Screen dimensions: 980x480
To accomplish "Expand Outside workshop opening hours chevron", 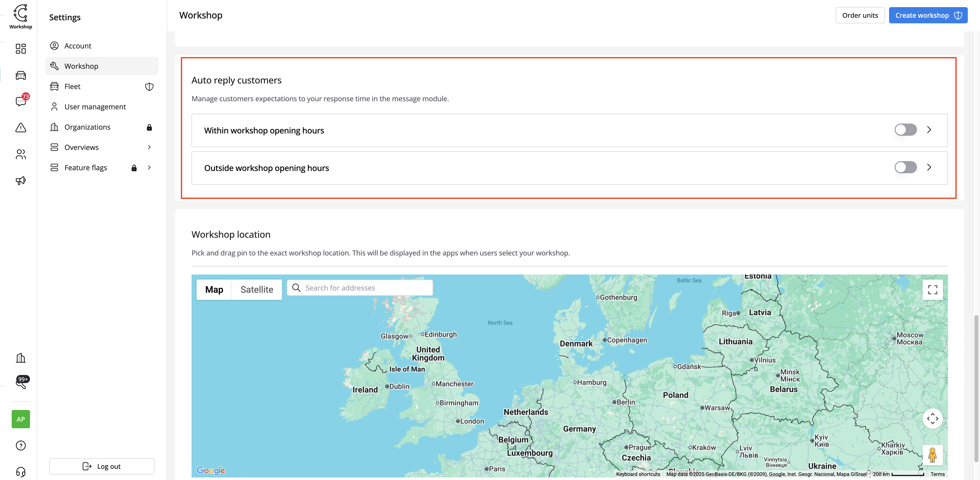I will pyautogui.click(x=929, y=167).
